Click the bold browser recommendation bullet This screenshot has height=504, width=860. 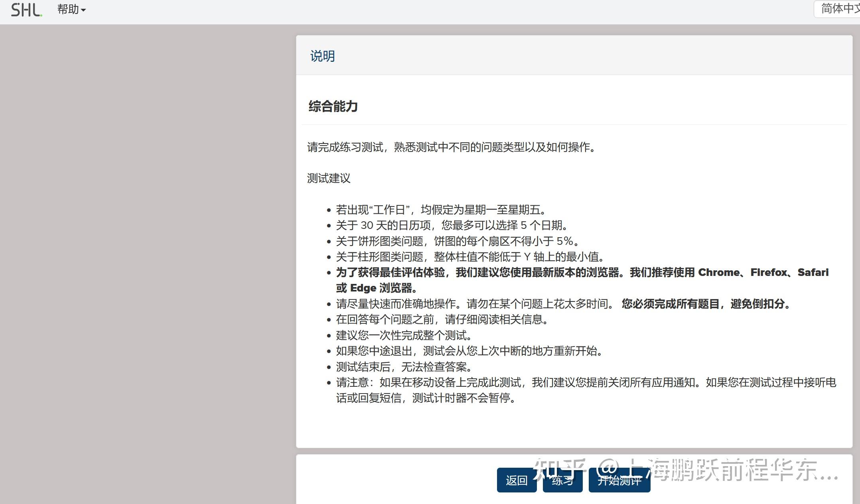coord(558,272)
